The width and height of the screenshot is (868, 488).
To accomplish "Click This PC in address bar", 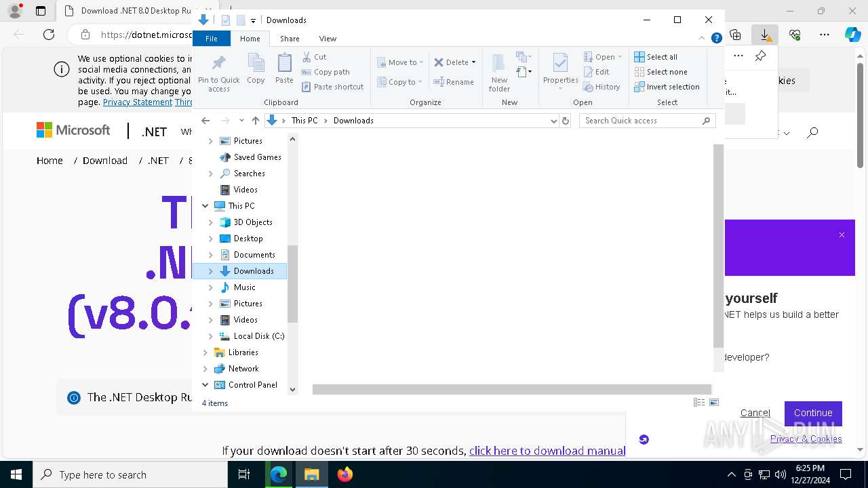I will point(304,121).
